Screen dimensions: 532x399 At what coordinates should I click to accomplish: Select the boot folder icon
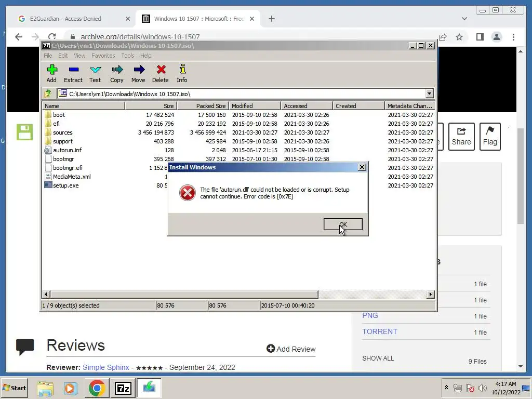pyautogui.click(x=48, y=115)
